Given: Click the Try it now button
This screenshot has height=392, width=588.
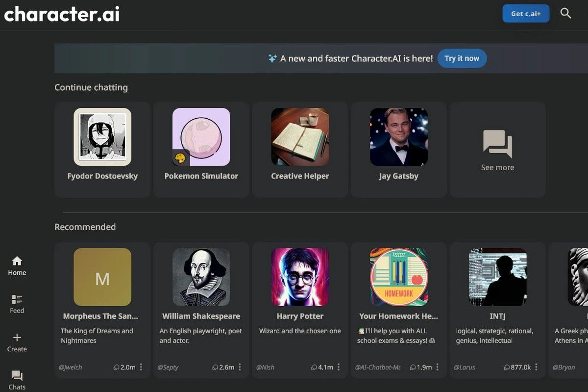Looking at the screenshot, I should pos(462,58).
